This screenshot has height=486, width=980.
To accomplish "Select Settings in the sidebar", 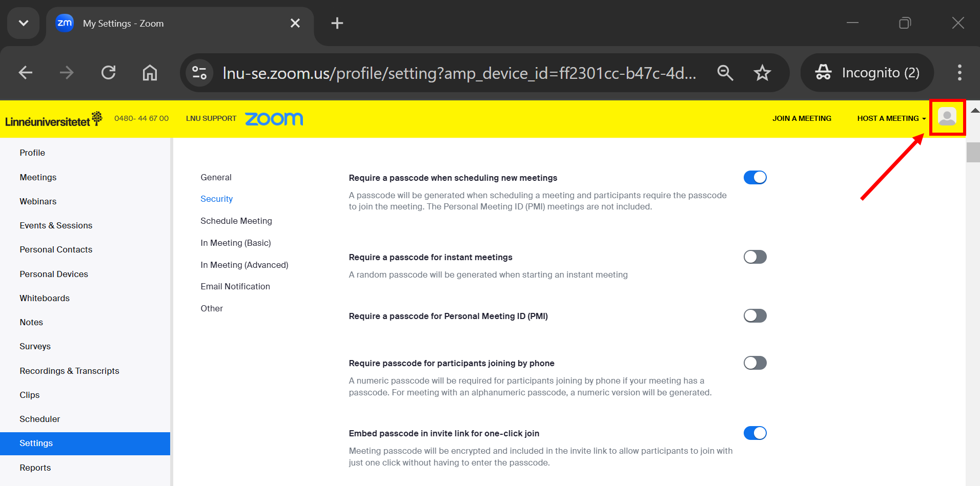I will point(85,443).
